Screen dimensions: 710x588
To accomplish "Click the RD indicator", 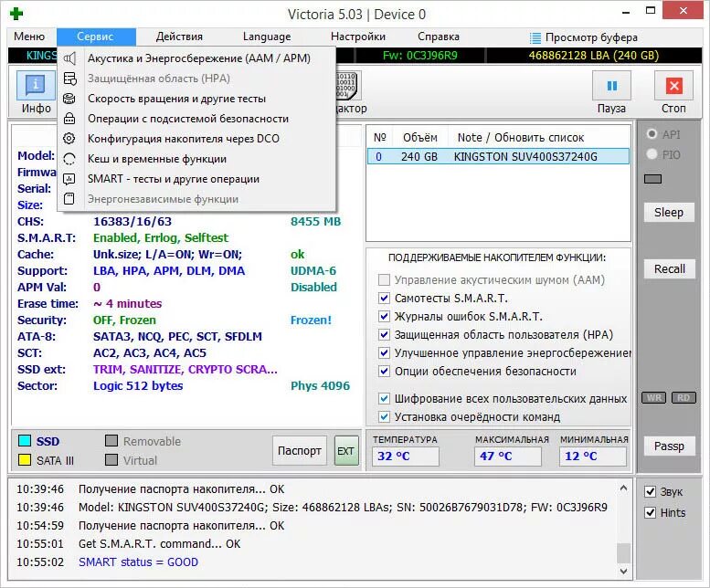I will 684,397.
